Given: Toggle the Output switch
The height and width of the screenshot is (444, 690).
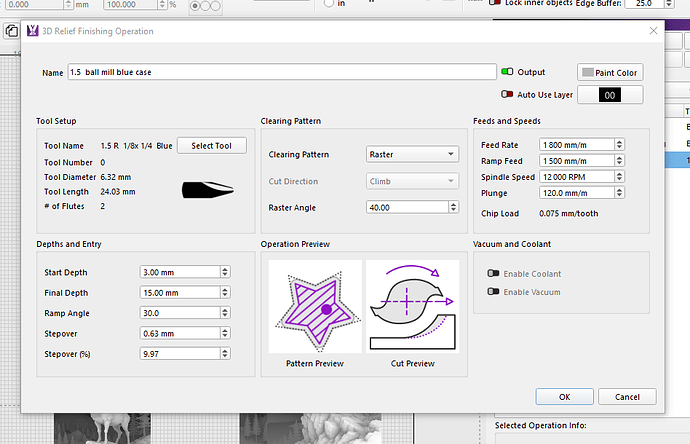Looking at the screenshot, I should click(507, 71).
